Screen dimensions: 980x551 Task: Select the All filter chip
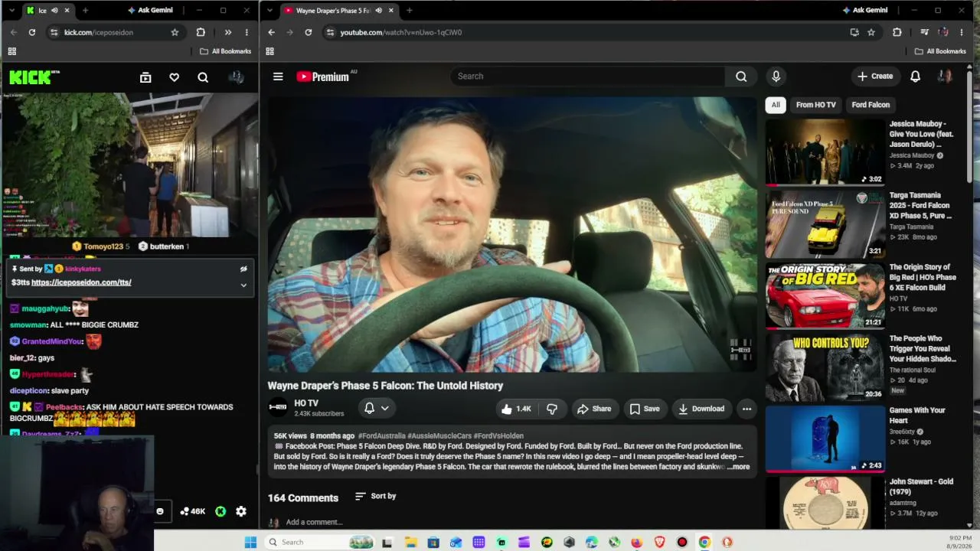(776, 105)
